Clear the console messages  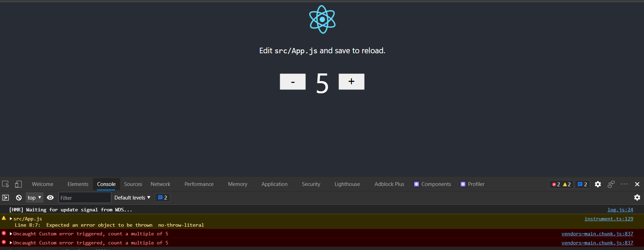click(19, 197)
